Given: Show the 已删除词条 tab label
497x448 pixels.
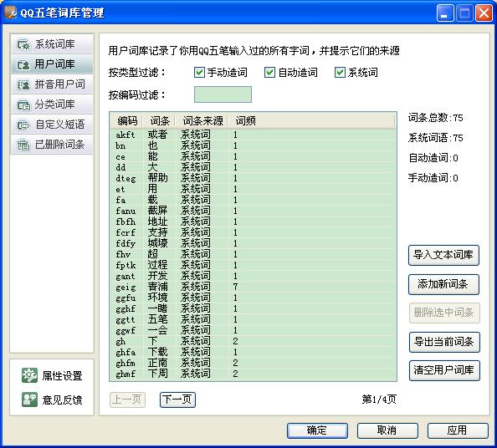Looking at the screenshot, I should 60,145.
